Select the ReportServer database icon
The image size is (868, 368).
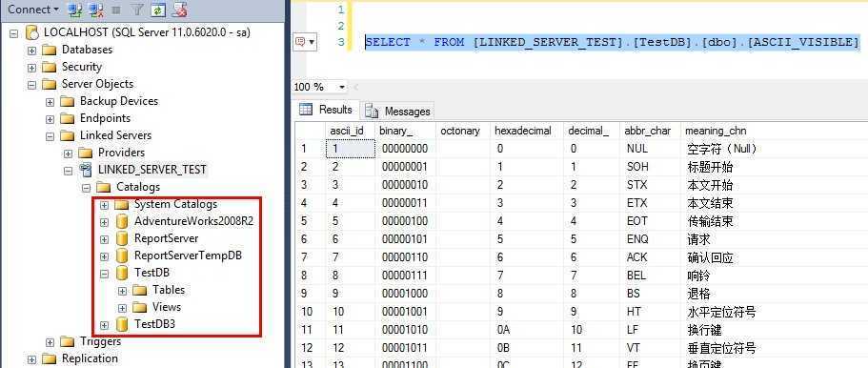coord(122,239)
